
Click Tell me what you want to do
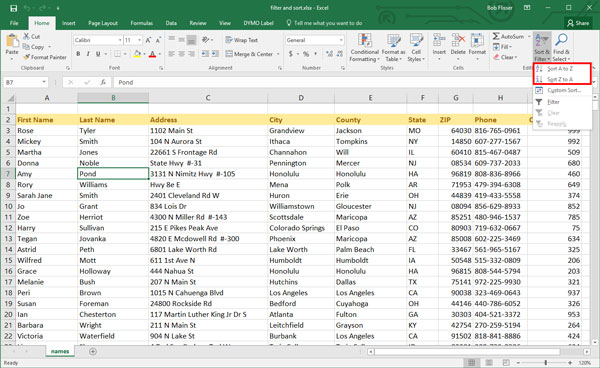click(x=324, y=23)
